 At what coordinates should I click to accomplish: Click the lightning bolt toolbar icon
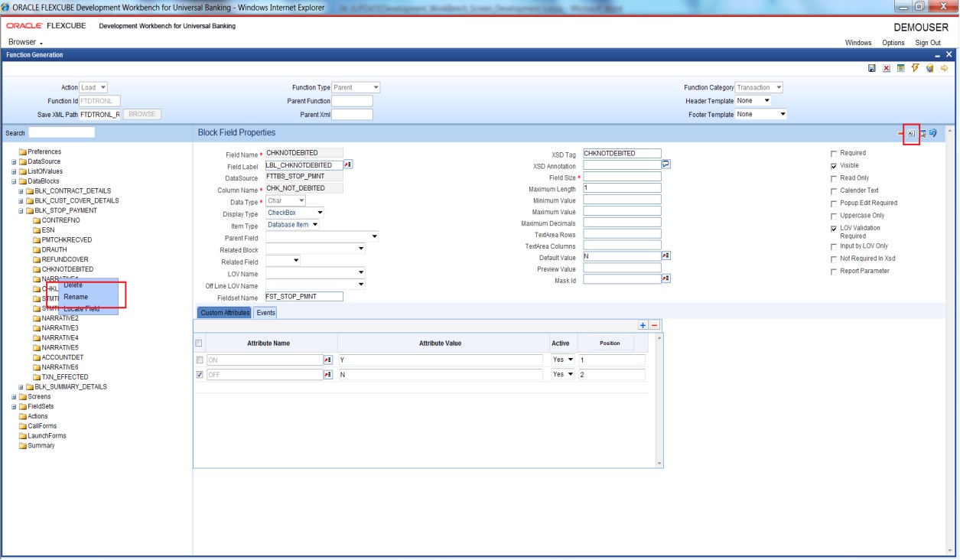pos(916,69)
